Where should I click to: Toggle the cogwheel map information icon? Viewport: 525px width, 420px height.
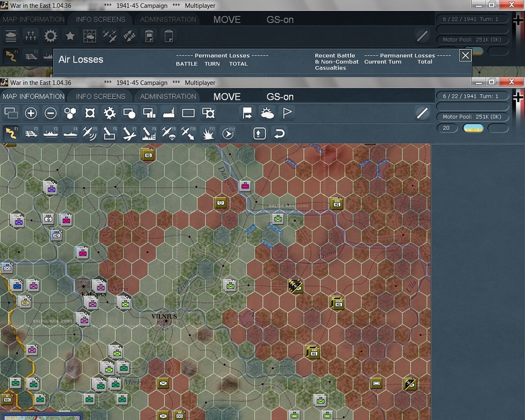pos(110,113)
